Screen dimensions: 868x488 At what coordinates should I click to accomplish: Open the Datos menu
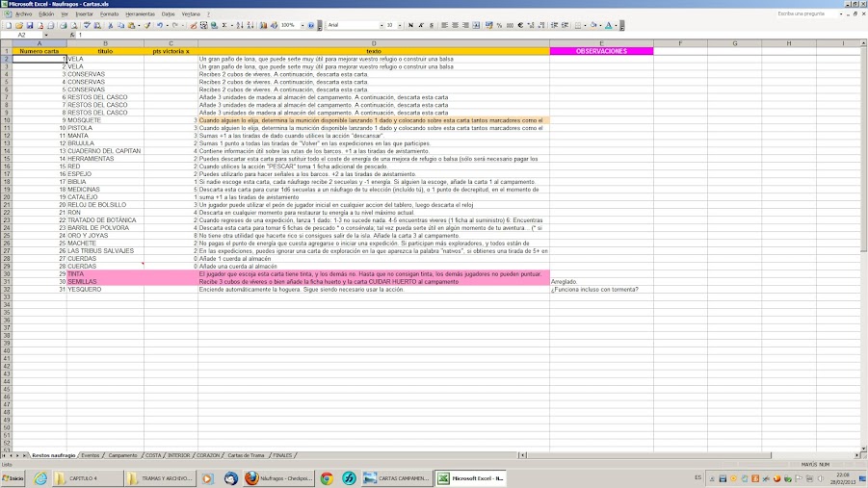169,13
